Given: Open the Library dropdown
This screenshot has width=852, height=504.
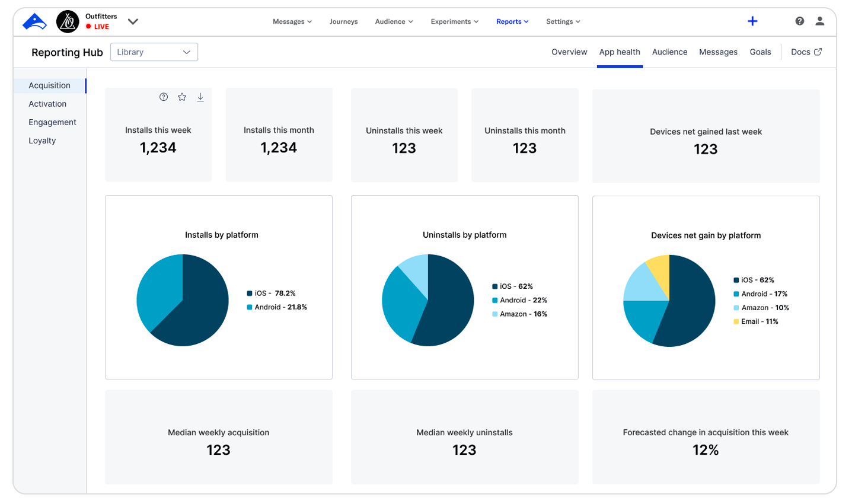Looking at the screenshot, I should point(154,52).
